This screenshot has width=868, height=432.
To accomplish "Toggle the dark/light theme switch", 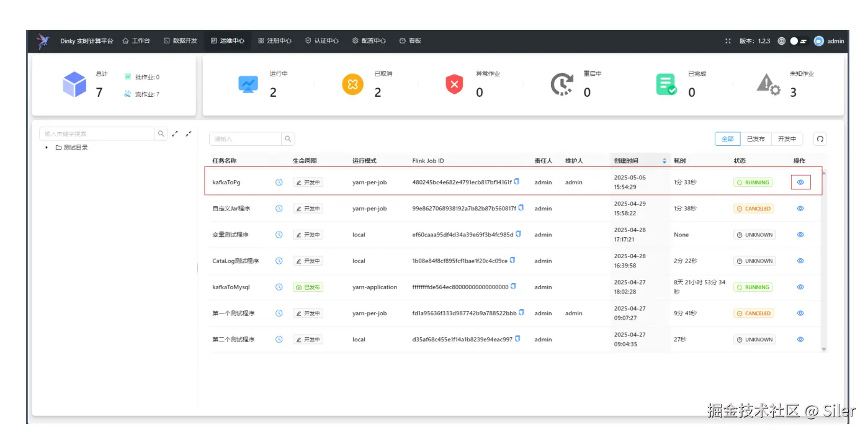I will [x=798, y=41].
